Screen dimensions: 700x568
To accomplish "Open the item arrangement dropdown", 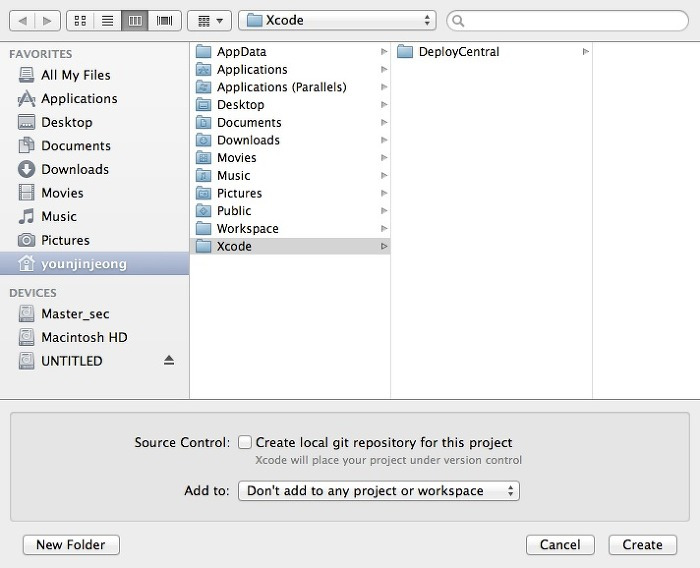I will coord(209,21).
